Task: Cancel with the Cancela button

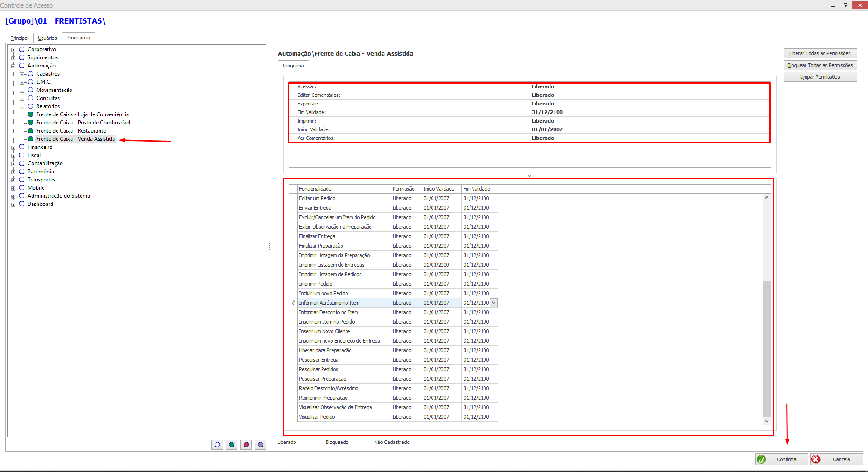Action: [836, 459]
